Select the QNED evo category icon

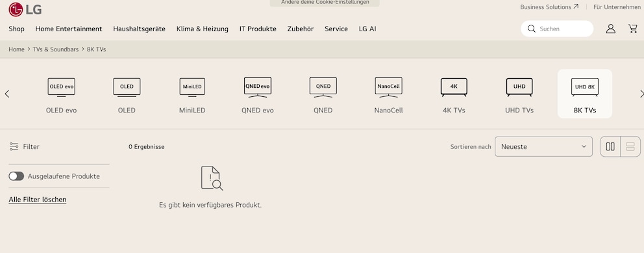point(258,87)
